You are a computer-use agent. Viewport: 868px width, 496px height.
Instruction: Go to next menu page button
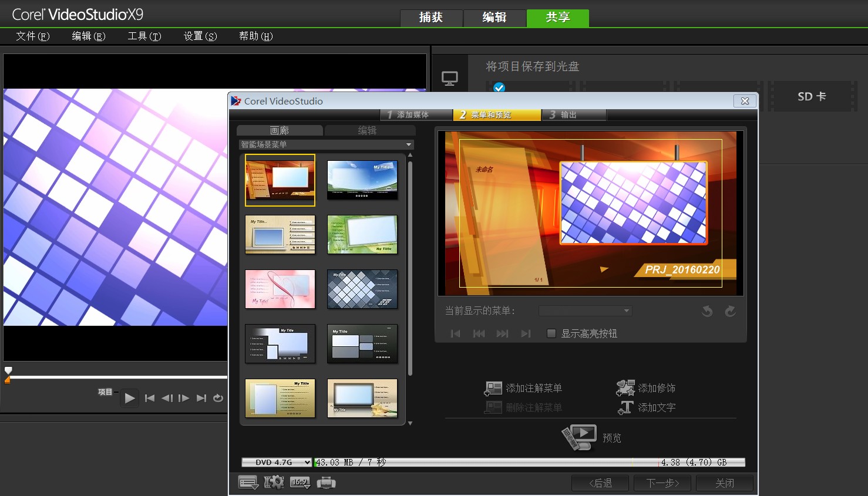pos(502,333)
